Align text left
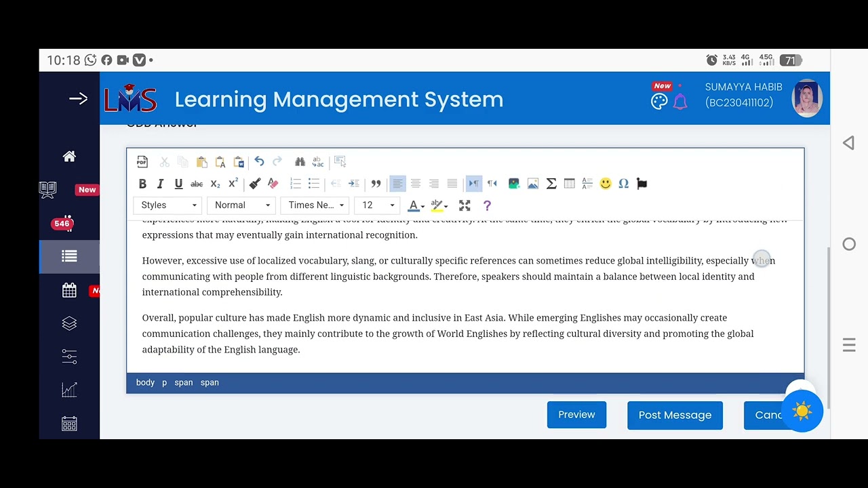The width and height of the screenshot is (868, 488). click(397, 184)
